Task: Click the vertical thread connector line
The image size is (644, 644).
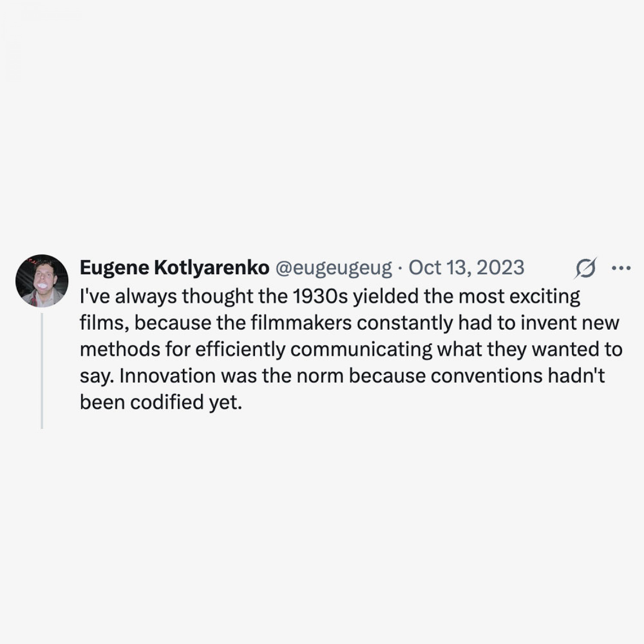Action: pyautogui.click(x=42, y=370)
